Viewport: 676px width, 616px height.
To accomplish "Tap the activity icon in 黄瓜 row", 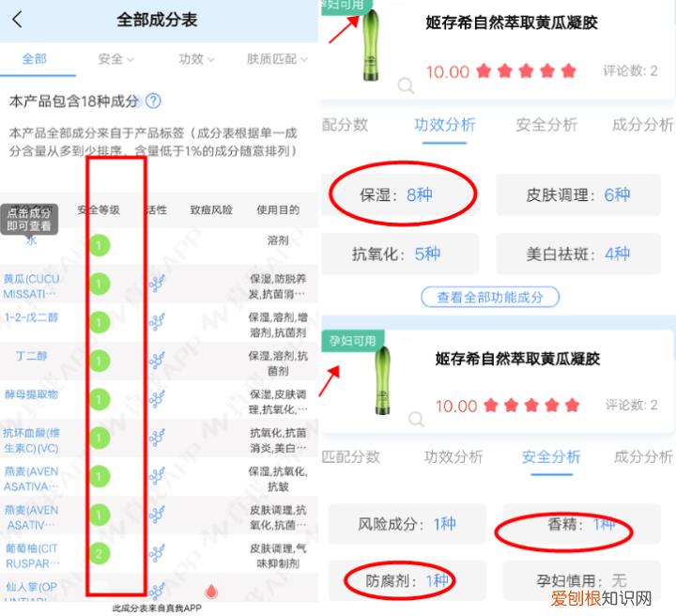I will 157,284.
